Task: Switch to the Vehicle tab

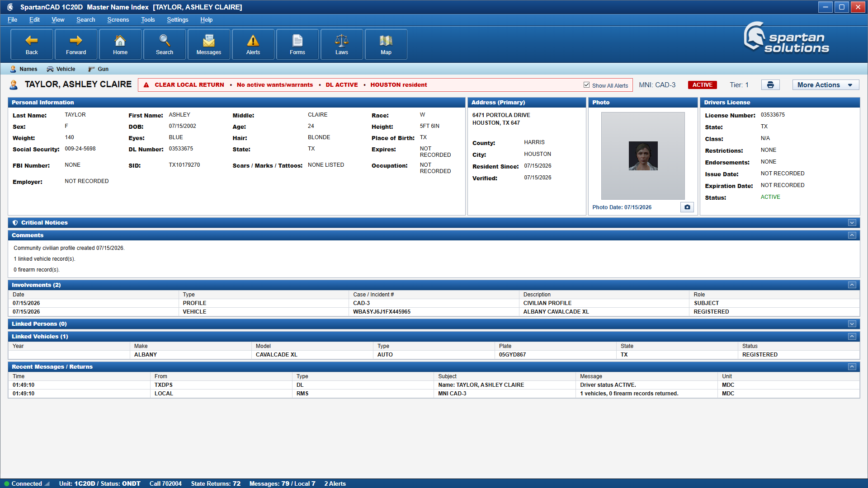Action: [x=61, y=69]
